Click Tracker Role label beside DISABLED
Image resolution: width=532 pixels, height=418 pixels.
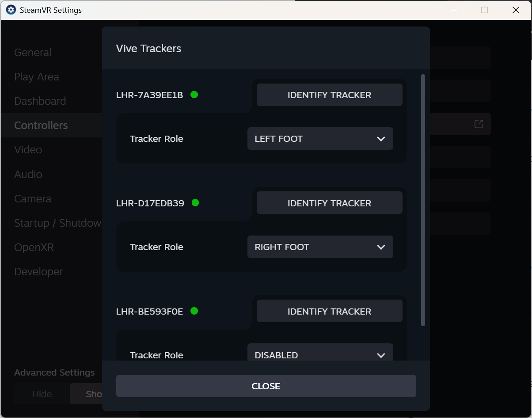[x=156, y=355]
